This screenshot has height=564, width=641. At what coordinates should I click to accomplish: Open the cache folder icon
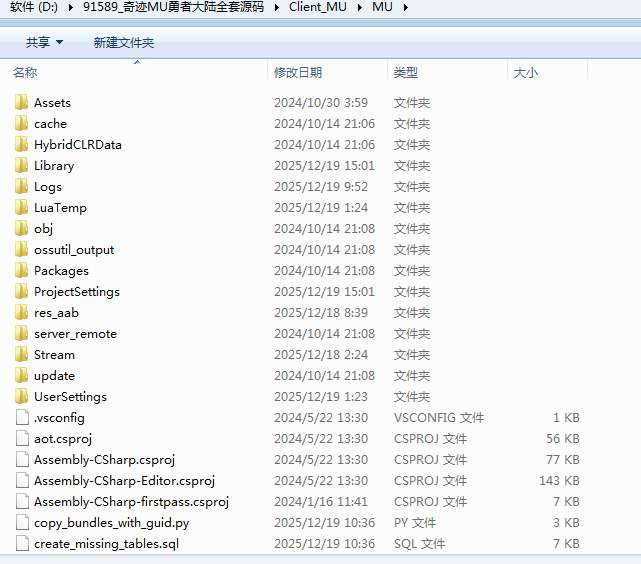[x=21, y=123]
